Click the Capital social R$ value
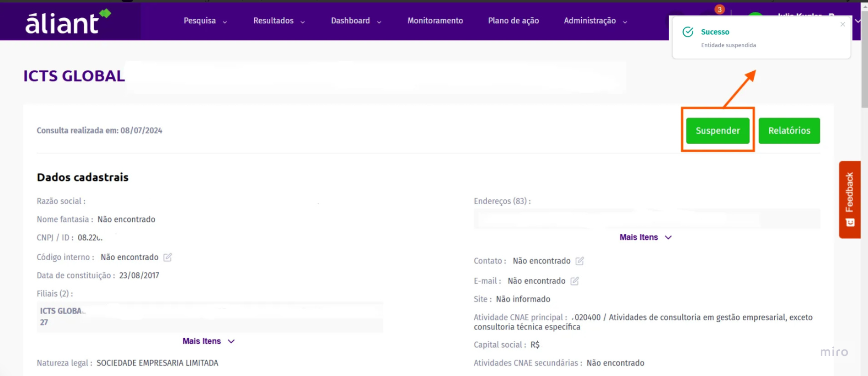The width and height of the screenshot is (868, 376). click(x=535, y=345)
